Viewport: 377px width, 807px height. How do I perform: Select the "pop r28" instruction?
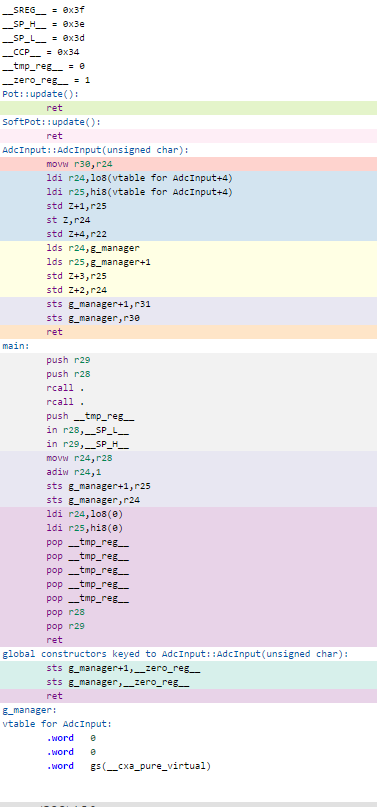click(x=65, y=612)
